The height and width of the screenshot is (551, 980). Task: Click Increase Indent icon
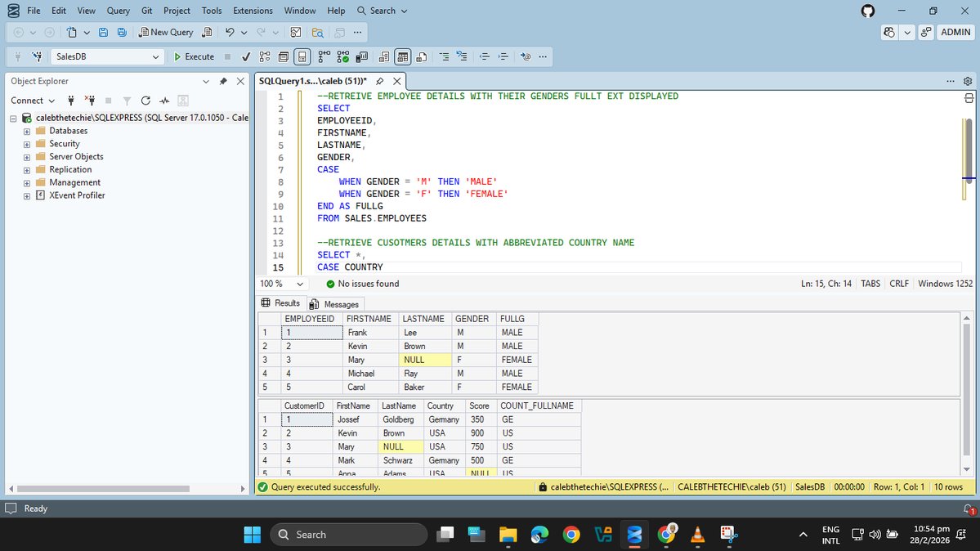pos(503,56)
